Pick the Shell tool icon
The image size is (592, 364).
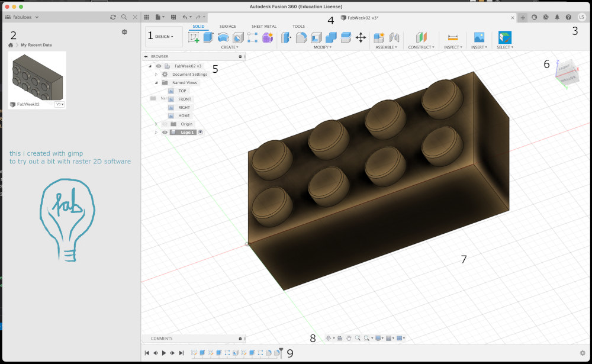point(316,37)
